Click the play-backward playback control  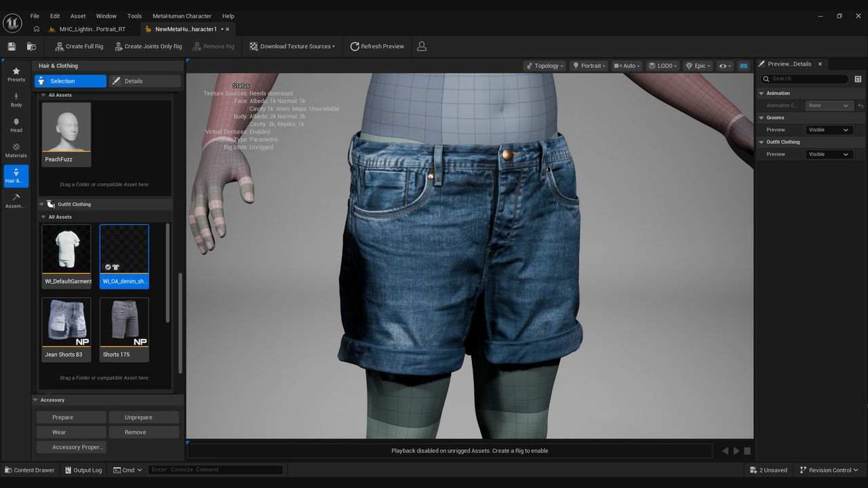pyautogui.click(x=725, y=451)
